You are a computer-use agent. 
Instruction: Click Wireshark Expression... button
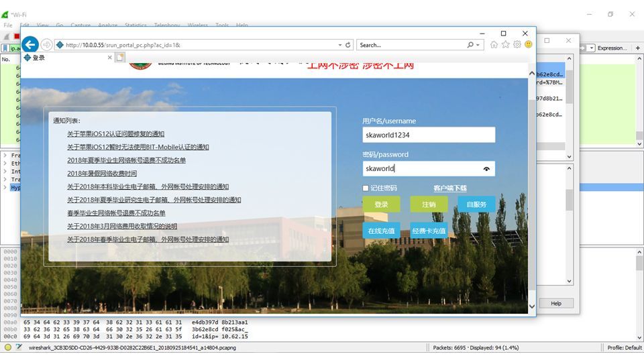(x=612, y=48)
